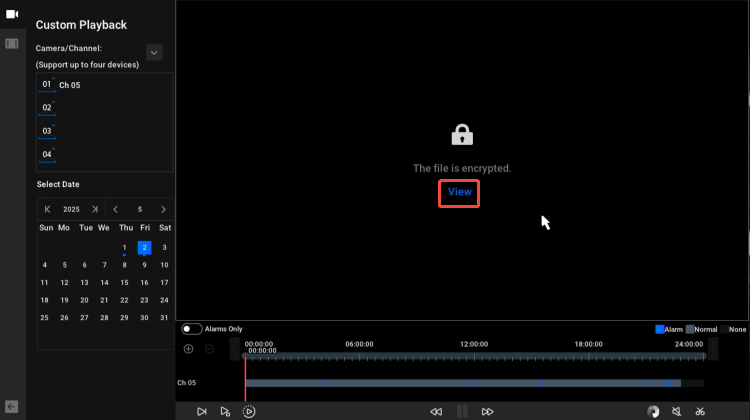
Task: Open the live camera view icon
Action: coord(12,14)
